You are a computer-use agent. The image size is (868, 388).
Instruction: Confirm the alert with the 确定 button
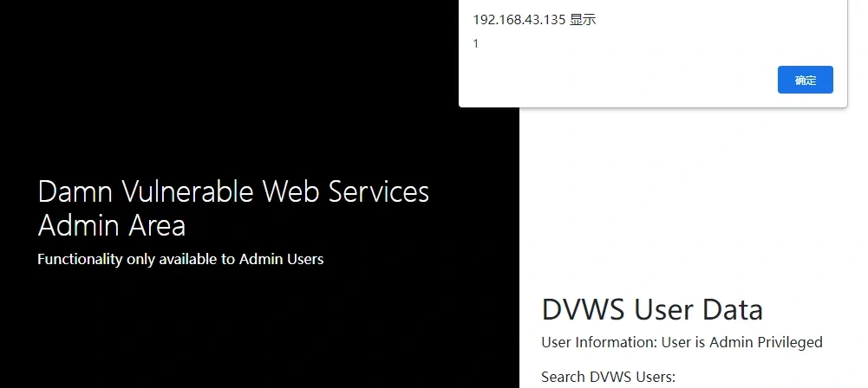[x=805, y=81]
